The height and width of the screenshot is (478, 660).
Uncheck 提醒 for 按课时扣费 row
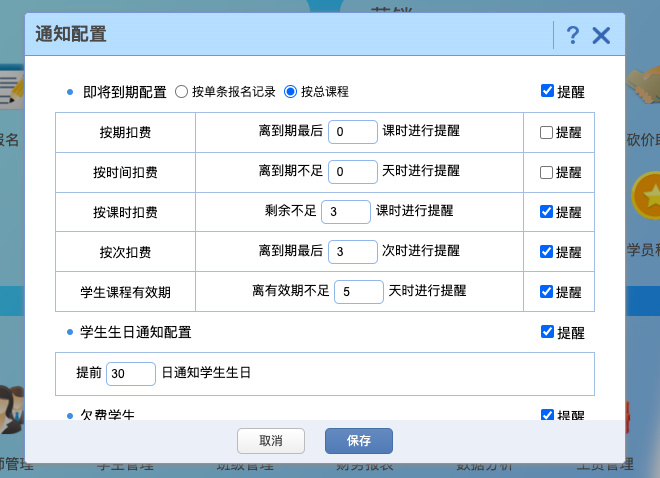point(546,212)
